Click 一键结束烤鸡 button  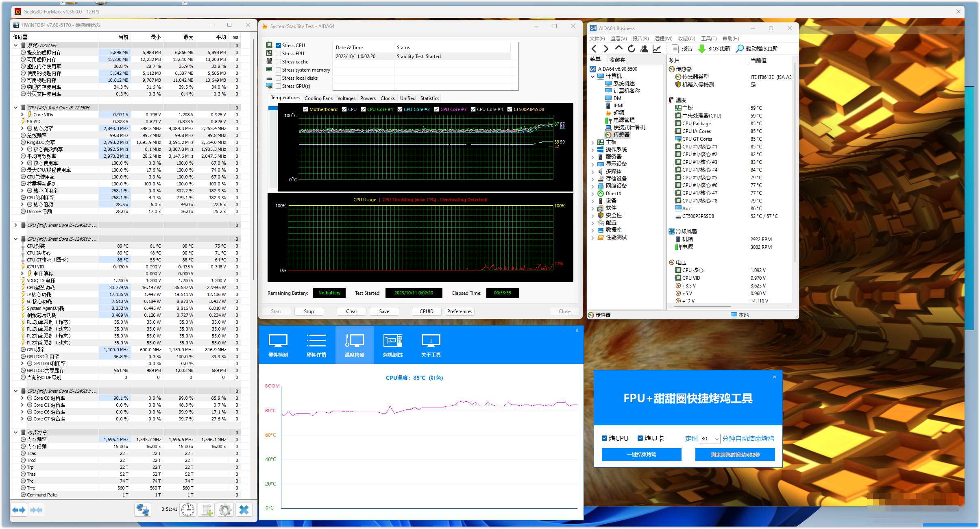pyautogui.click(x=641, y=455)
